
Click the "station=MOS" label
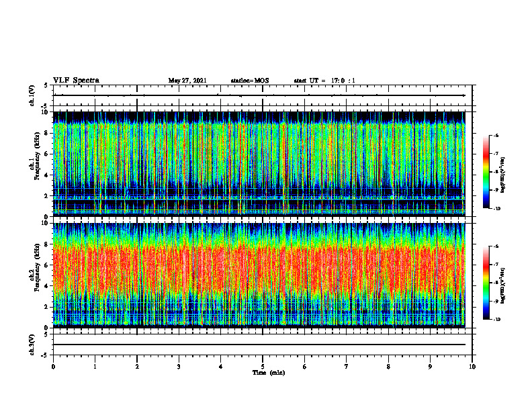(250, 81)
